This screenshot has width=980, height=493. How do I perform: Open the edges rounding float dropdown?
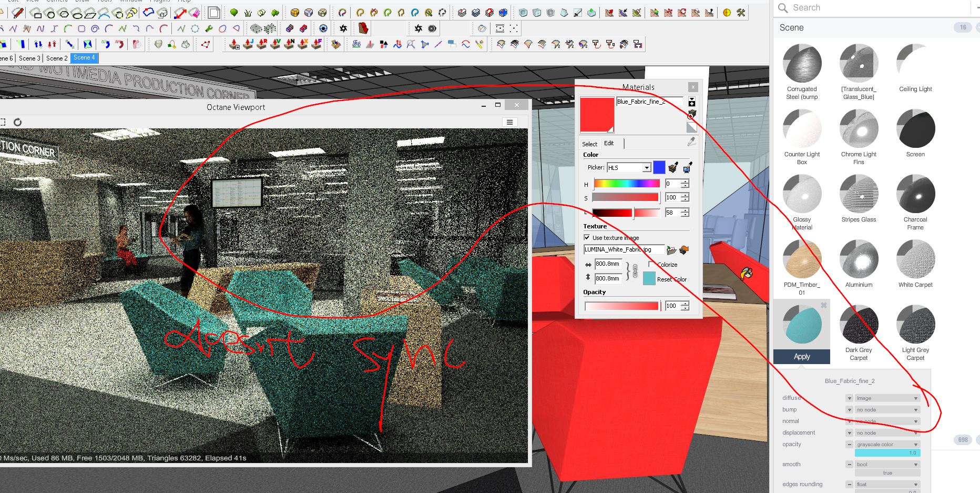click(887, 485)
